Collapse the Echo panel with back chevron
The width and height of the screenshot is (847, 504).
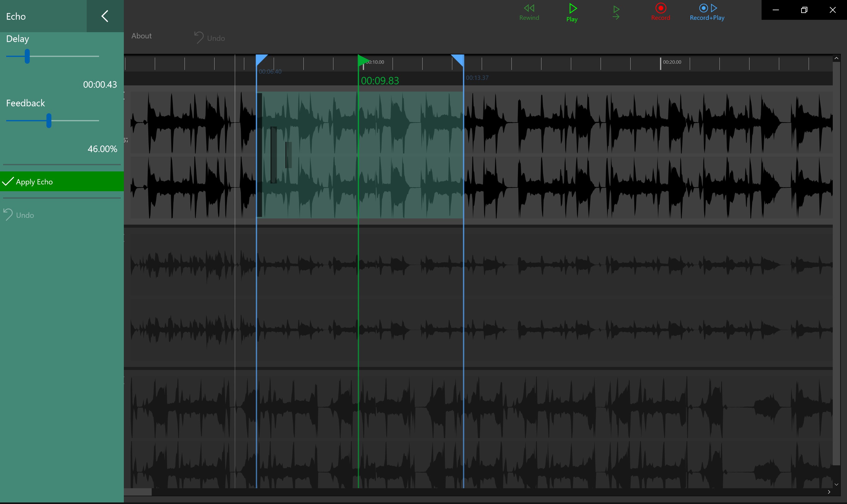[x=105, y=15]
